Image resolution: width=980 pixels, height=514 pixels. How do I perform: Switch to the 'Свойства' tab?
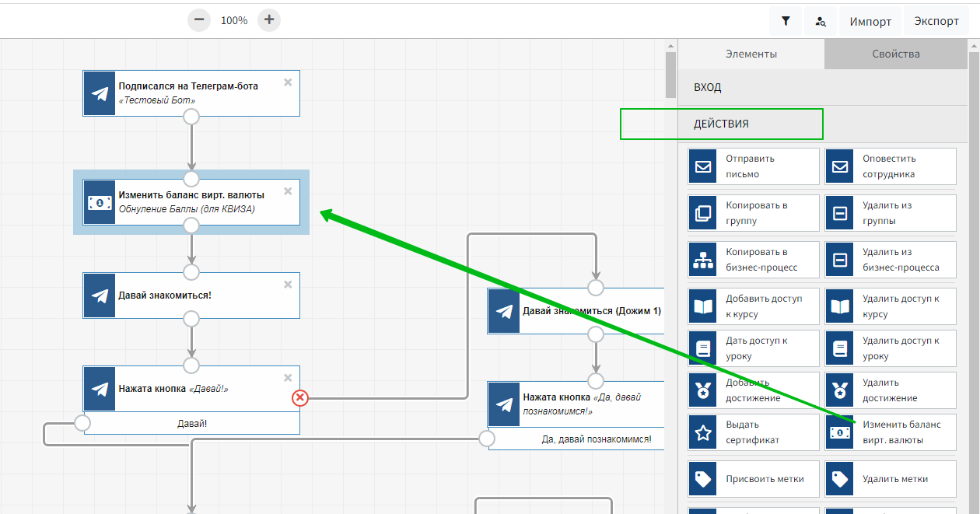(x=895, y=54)
